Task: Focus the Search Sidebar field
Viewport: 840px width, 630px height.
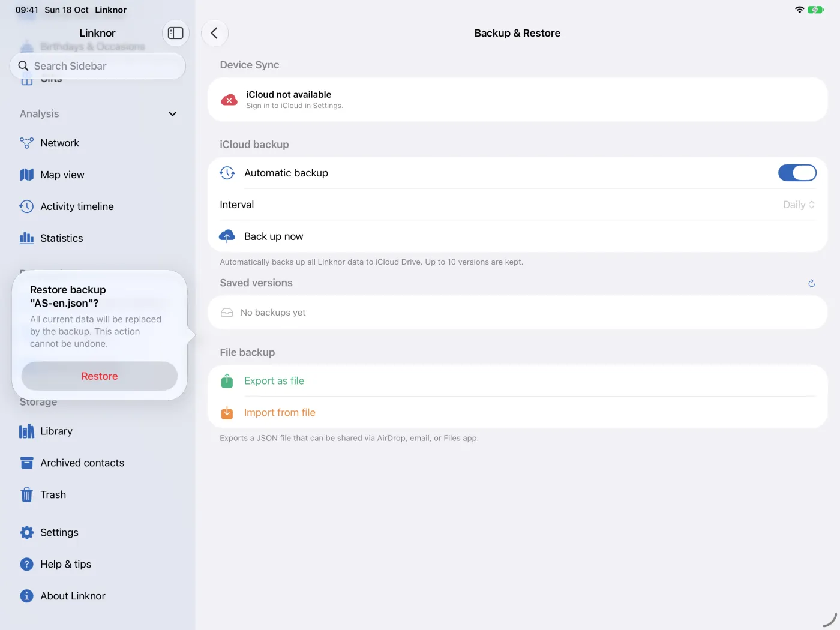Action: pos(98,66)
